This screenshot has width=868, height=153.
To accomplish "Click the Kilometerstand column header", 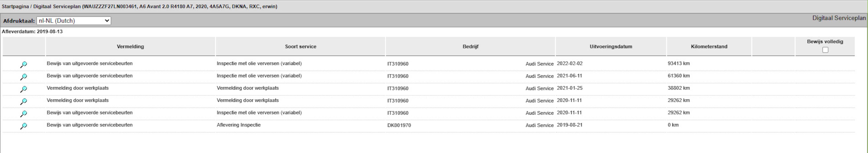I will pos(709,46).
